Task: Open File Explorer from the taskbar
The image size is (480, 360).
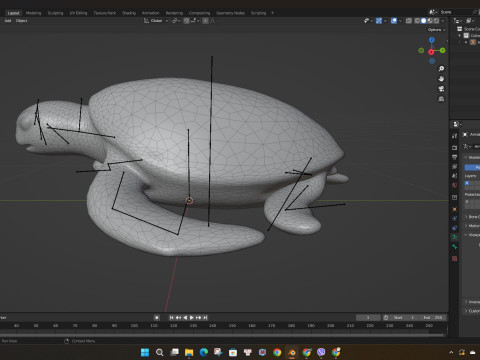Action: [189, 352]
